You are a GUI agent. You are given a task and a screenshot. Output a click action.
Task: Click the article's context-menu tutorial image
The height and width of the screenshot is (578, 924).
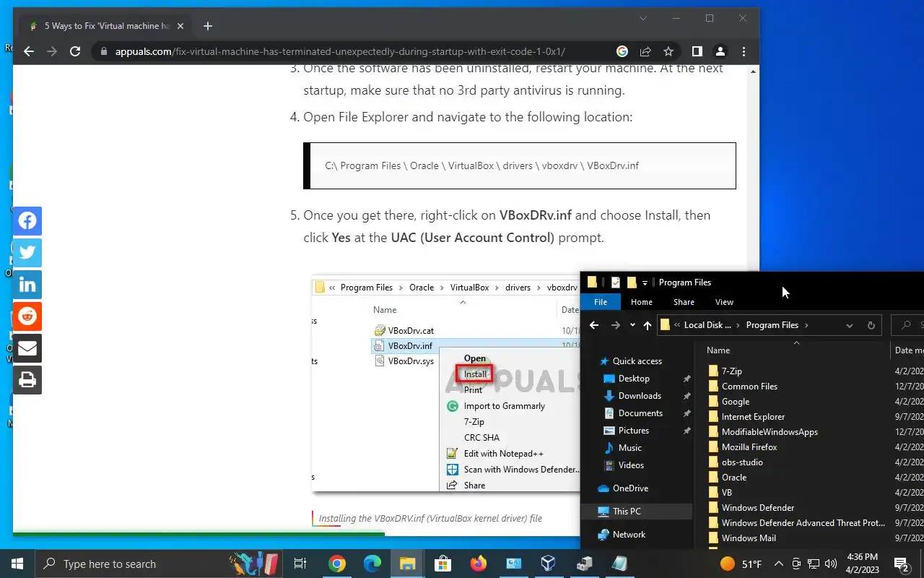(x=446, y=383)
